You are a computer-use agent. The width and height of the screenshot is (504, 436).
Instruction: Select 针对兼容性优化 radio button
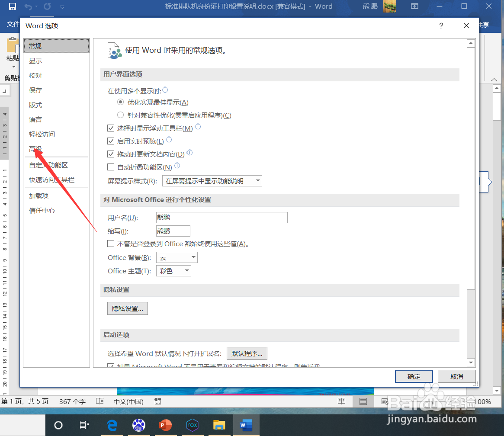121,115
